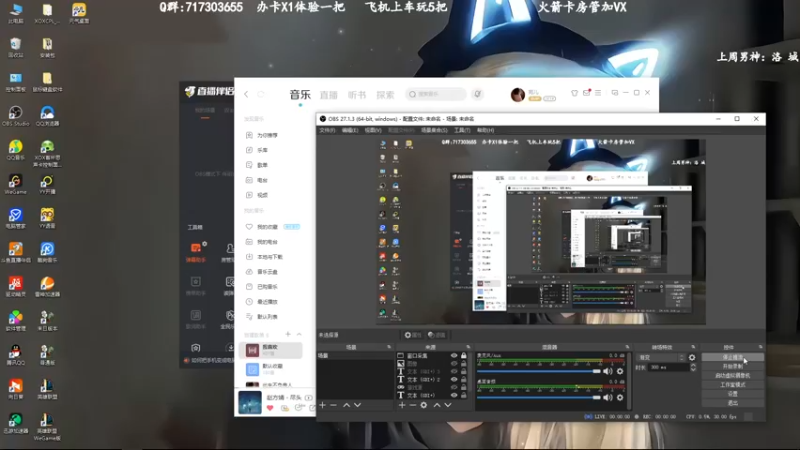This screenshot has height=450, width=800.
Task: Toggle visibility of 文本 (GDI+) 3 source
Action: click(454, 371)
